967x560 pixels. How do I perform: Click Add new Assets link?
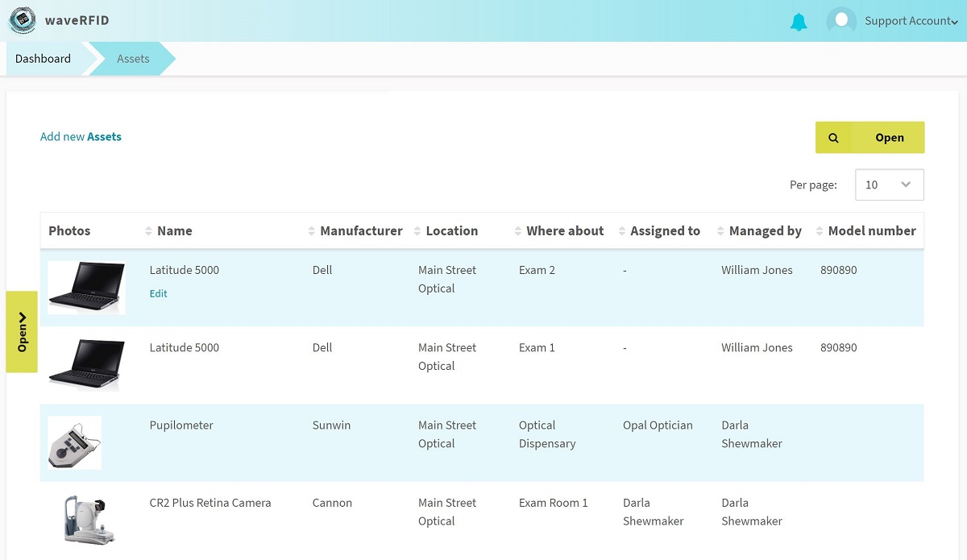pos(81,137)
